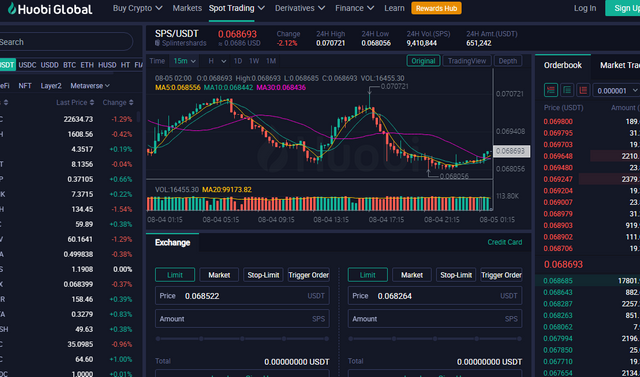Click the Splintershards token info icon
The width and height of the screenshot is (640, 377).
[157, 43]
